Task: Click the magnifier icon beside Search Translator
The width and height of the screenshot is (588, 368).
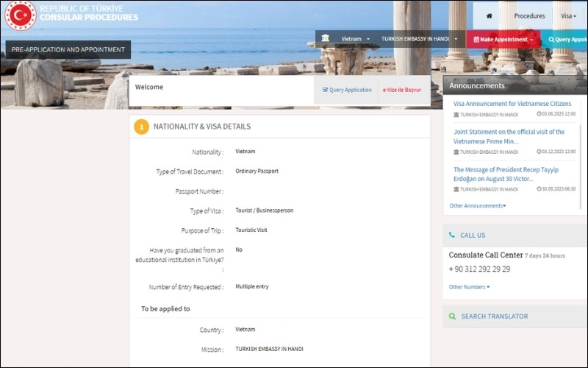Action: (x=452, y=316)
